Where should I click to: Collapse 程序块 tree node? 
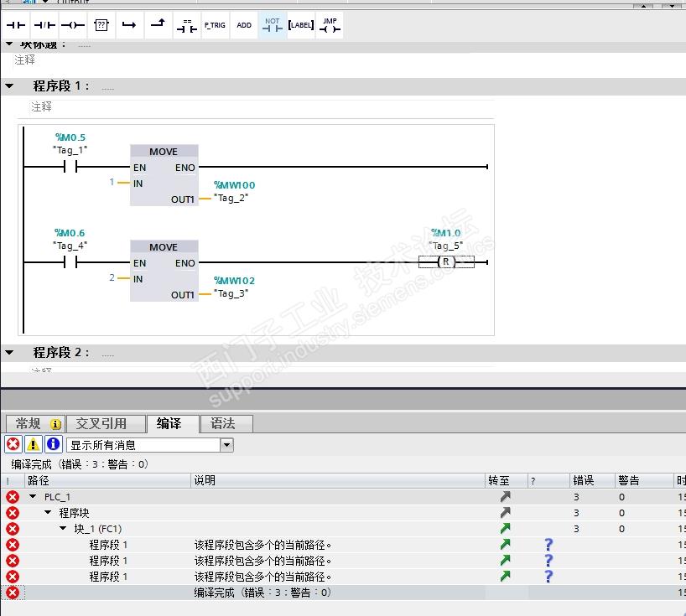coord(48,512)
